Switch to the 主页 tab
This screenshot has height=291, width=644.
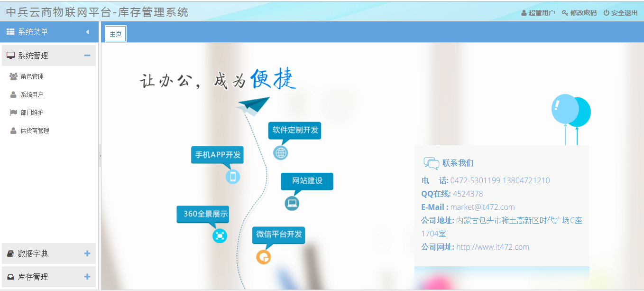pos(116,34)
